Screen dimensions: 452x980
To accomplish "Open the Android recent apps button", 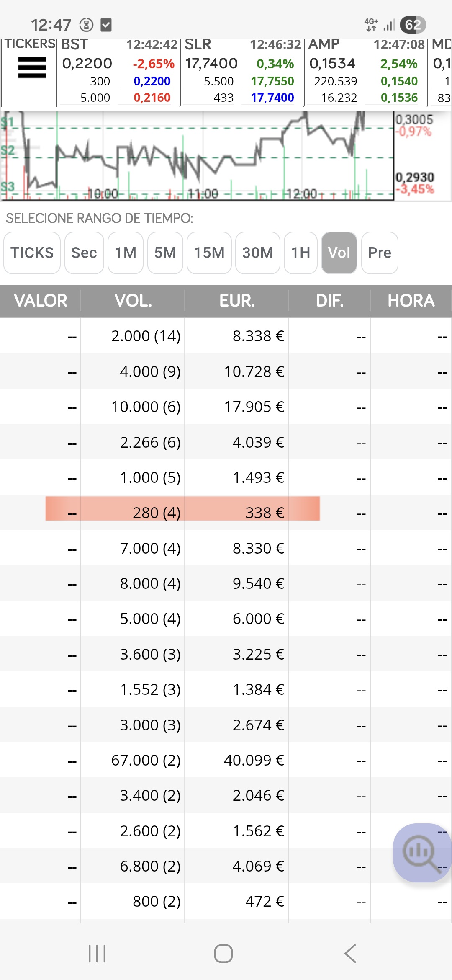I will click(x=97, y=954).
